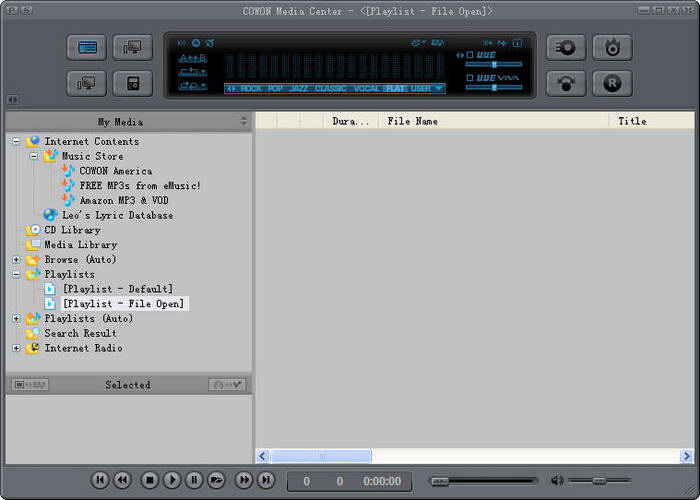700x500 pixels.
Task: Click the sound waves icon in display
Action: (182, 43)
